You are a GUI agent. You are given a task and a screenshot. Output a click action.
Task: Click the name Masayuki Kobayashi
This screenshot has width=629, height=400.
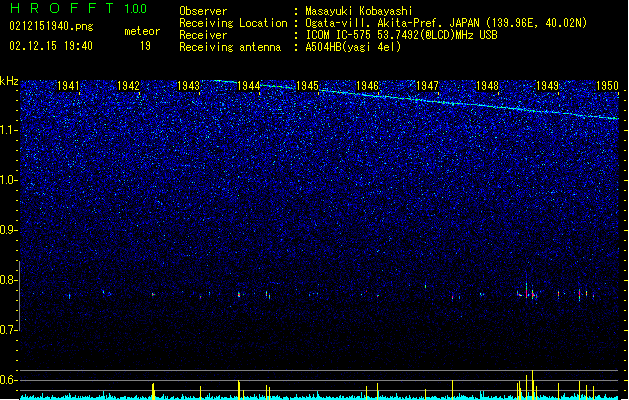359,11
